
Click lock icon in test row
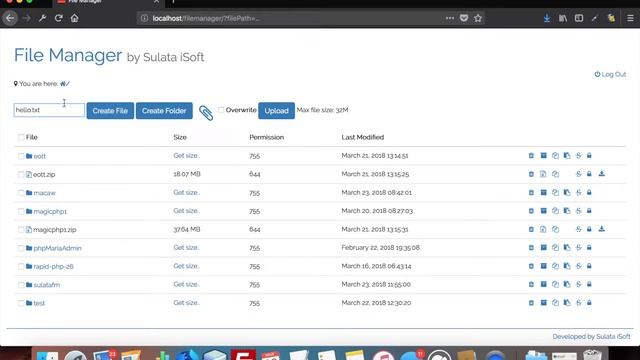point(589,302)
